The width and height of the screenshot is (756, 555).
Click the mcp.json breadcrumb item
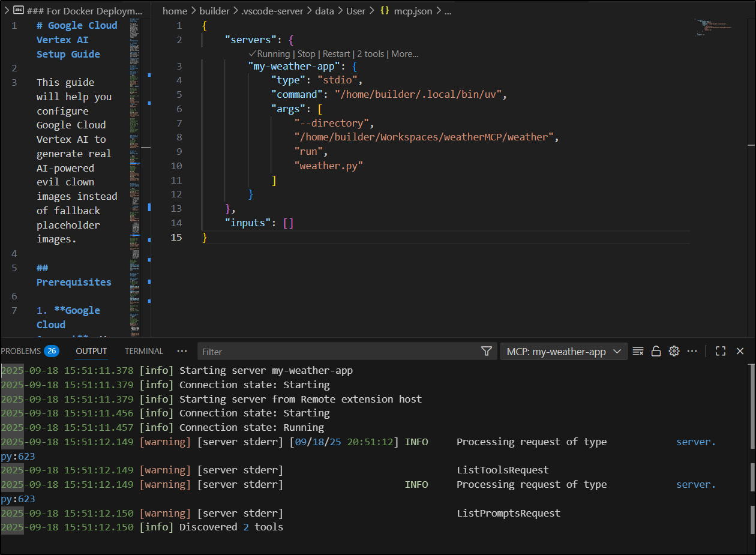[x=413, y=11]
